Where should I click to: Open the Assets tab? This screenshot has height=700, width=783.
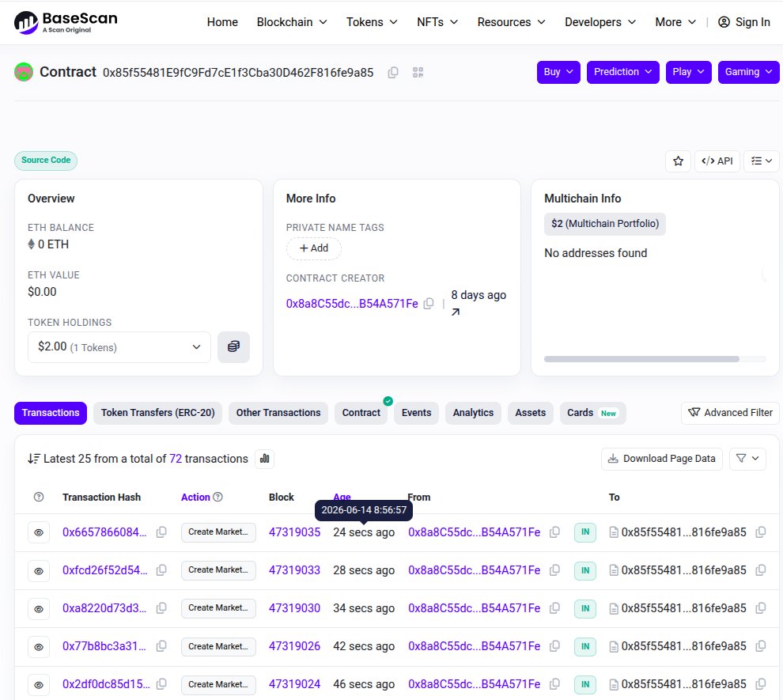pos(531,413)
